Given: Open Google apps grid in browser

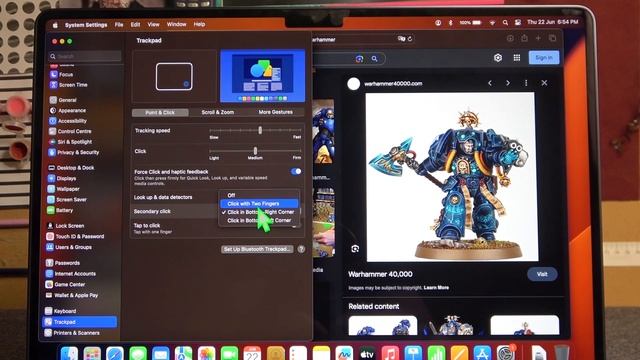Looking at the screenshot, I should tap(517, 58).
